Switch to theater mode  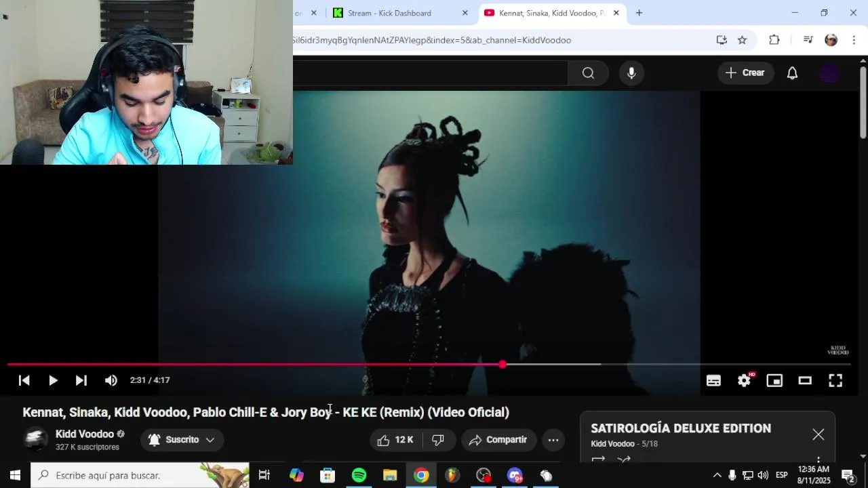pos(805,381)
